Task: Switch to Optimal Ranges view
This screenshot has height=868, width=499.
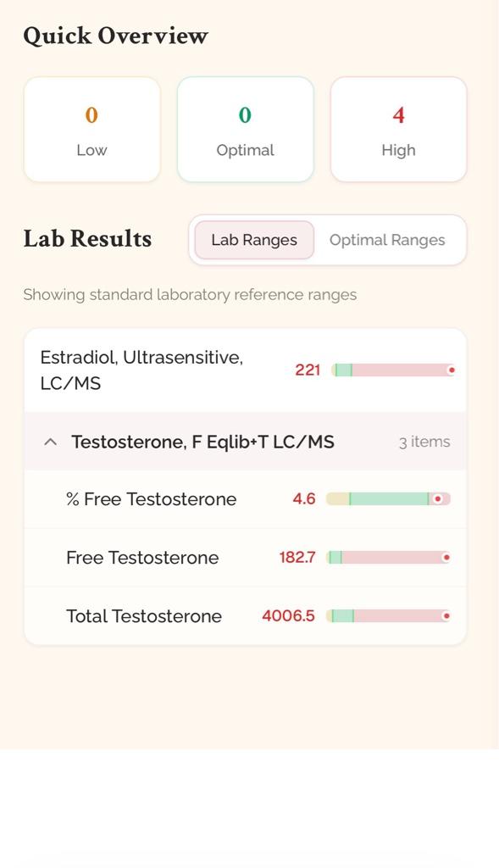Action: 387,240
